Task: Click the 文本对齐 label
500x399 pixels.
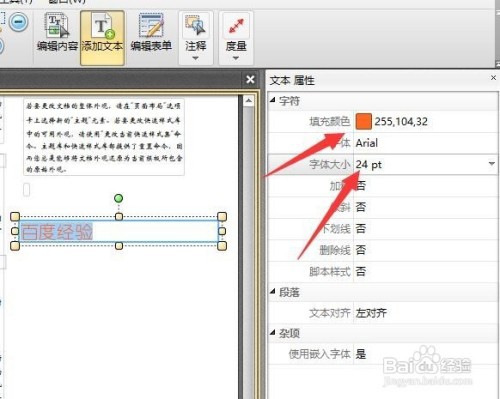Action: pyautogui.click(x=330, y=313)
